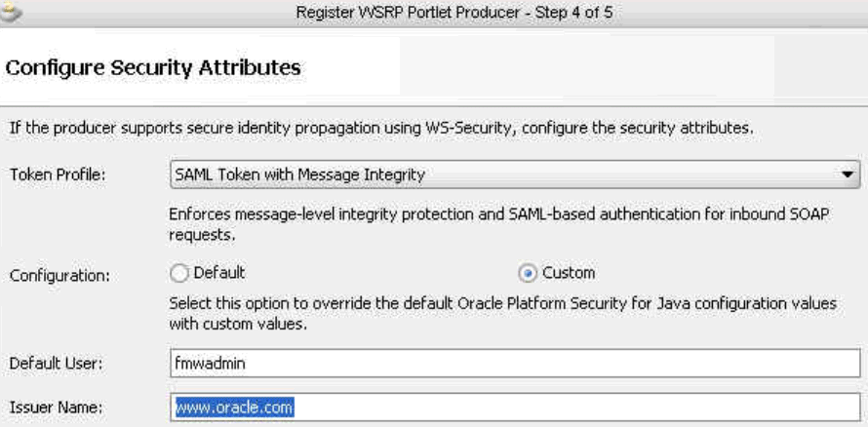The width and height of the screenshot is (868, 427).
Task: Click the "Token Profile:" label
Action: 57,175
